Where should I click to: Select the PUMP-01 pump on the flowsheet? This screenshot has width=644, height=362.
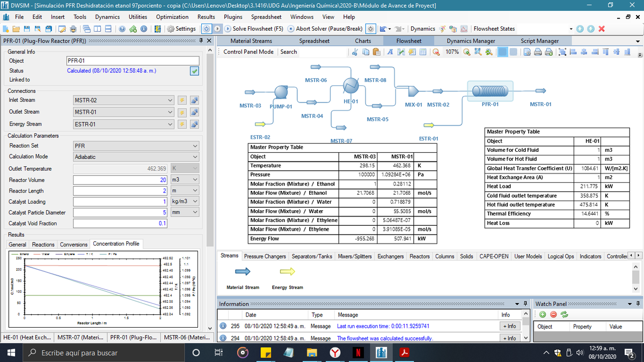click(281, 92)
